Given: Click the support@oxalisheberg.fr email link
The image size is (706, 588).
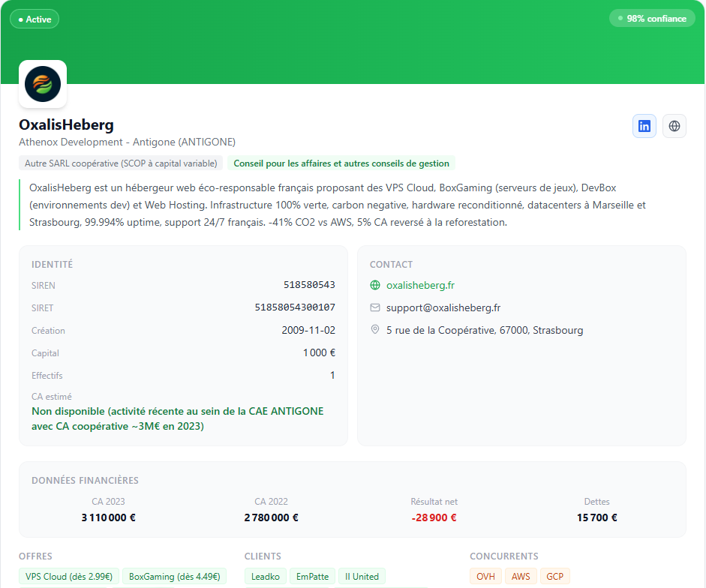Looking at the screenshot, I should point(442,307).
